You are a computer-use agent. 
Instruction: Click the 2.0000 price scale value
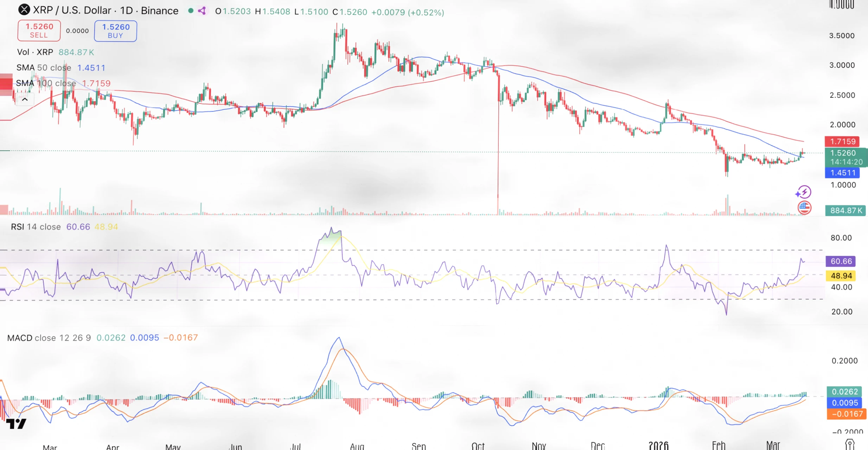842,125
